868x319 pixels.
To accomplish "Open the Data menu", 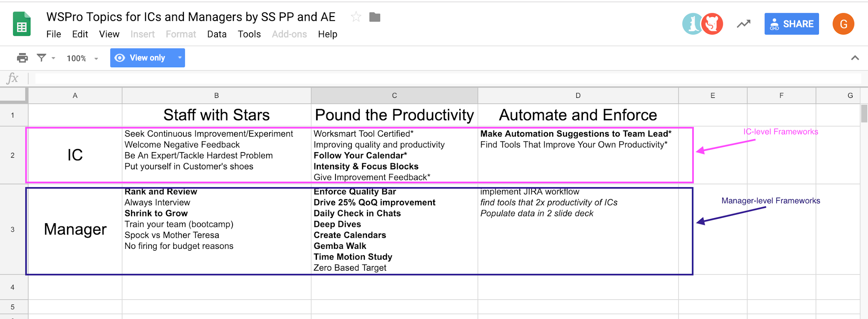I will tap(217, 34).
